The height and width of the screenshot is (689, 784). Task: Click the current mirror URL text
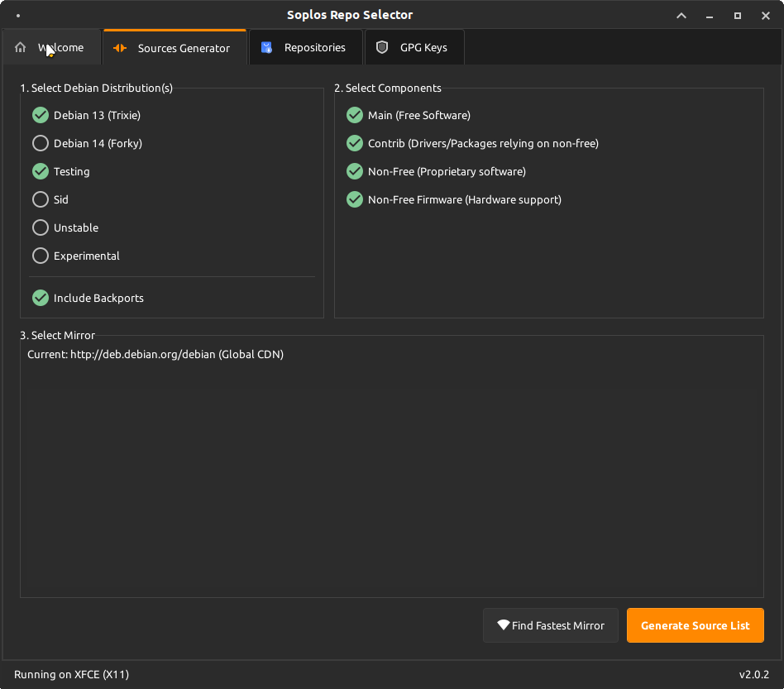(x=155, y=355)
